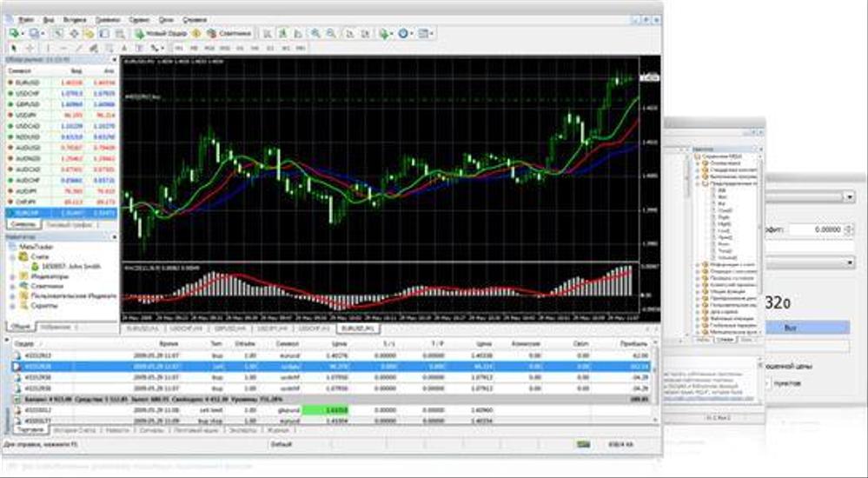Select the crosshair tool

click(x=30, y=48)
